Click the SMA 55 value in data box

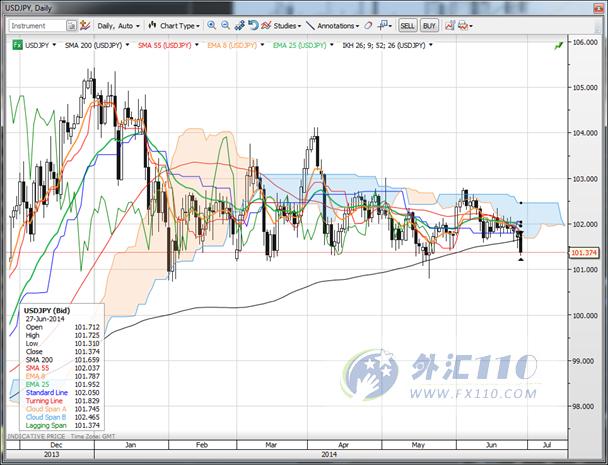point(87,368)
